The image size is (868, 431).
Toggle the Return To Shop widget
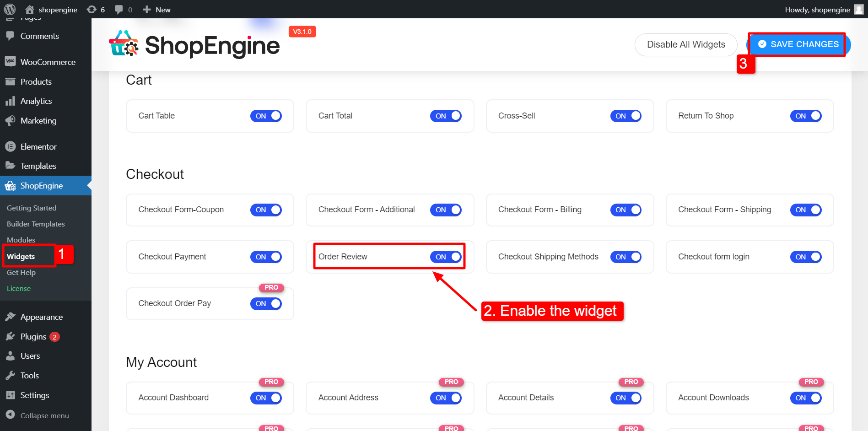tap(806, 116)
